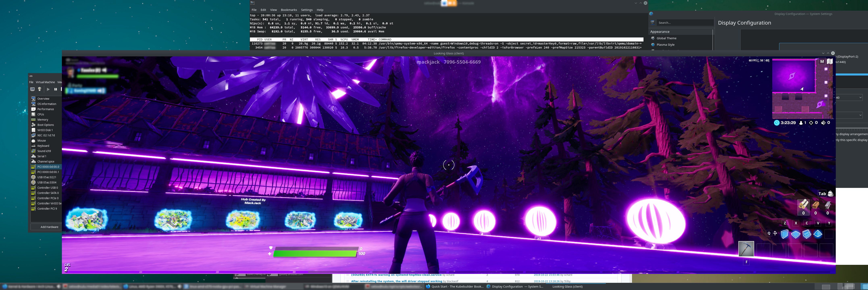
Task: Open File menu in virtual machine window
Action: [31, 82]
